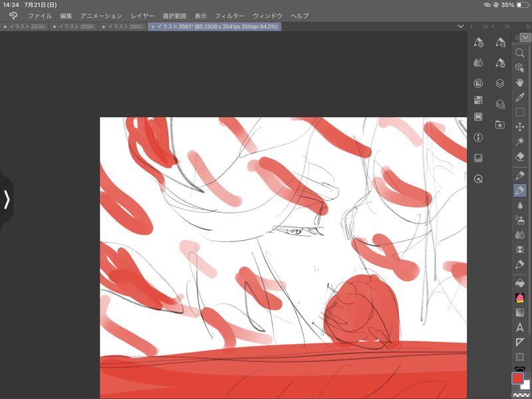Viewport: 532px width, 399px height.
Task: Switch to the イラスト 3558 canvas tab
Action: (74, 27)
